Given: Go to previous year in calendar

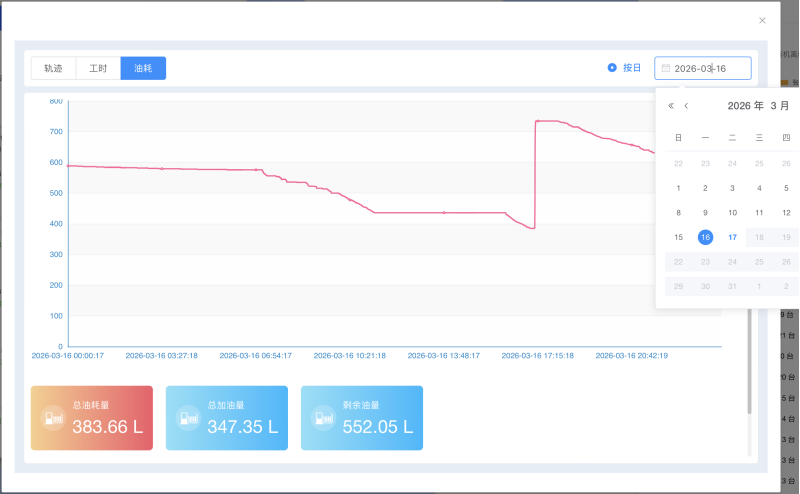Looking at the screenshot, I should click(671, 106).
